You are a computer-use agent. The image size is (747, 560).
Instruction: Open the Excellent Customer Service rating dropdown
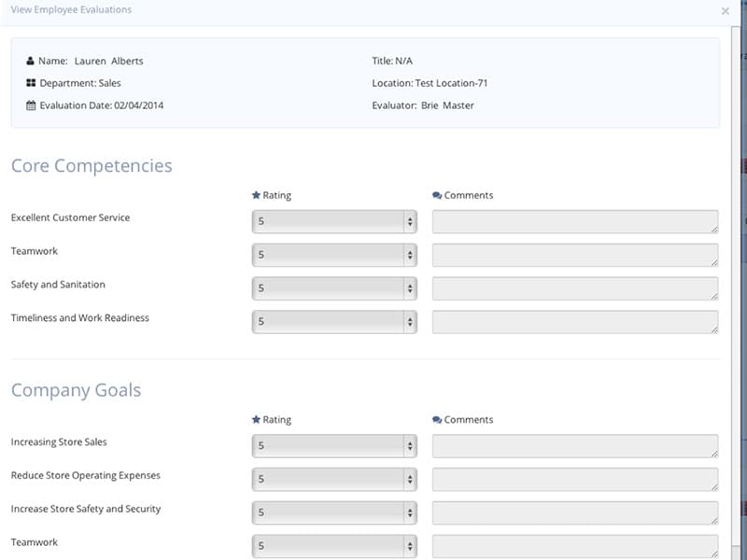334,221
